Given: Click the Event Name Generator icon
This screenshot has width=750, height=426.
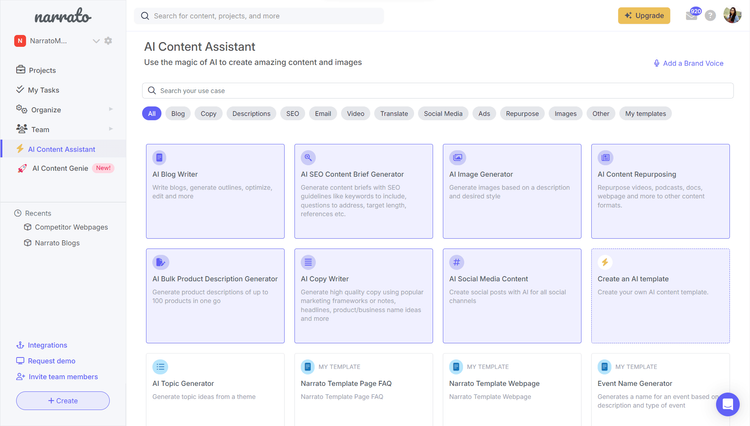Looking at the screenshot, I should [605, 367].
